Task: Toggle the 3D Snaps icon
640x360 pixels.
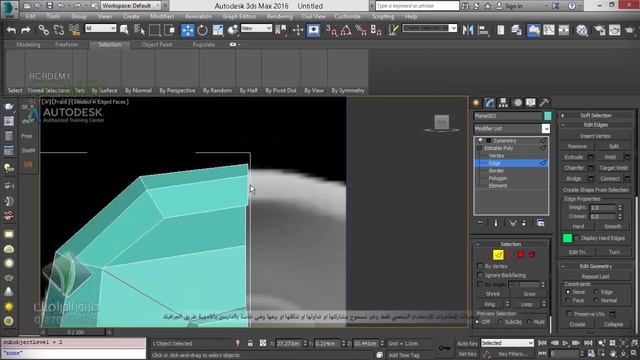Action: (x=331, y=30)
